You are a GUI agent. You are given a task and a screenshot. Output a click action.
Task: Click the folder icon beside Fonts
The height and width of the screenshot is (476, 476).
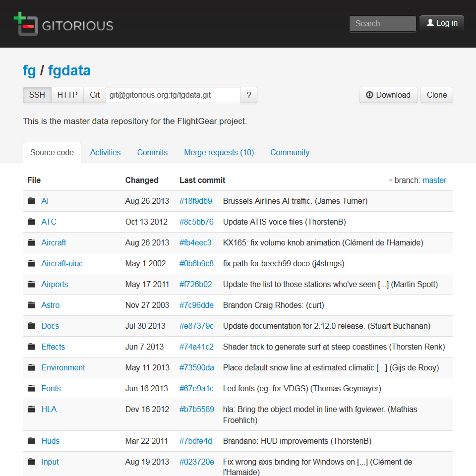(31, 388)
